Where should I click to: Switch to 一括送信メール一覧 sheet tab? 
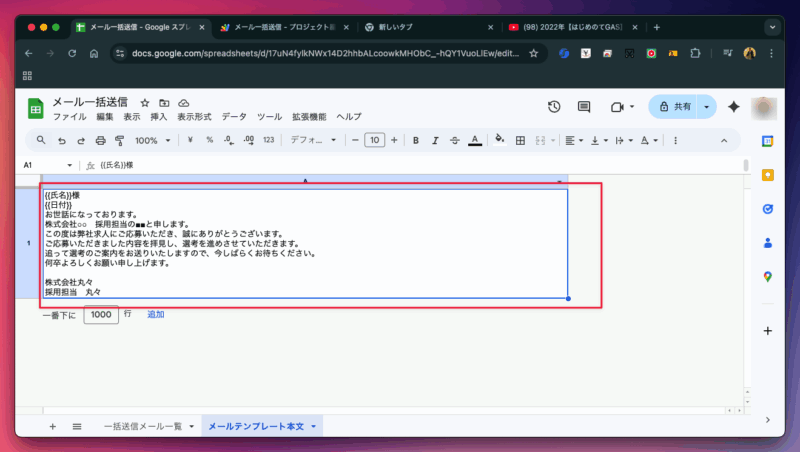point(142,426)
